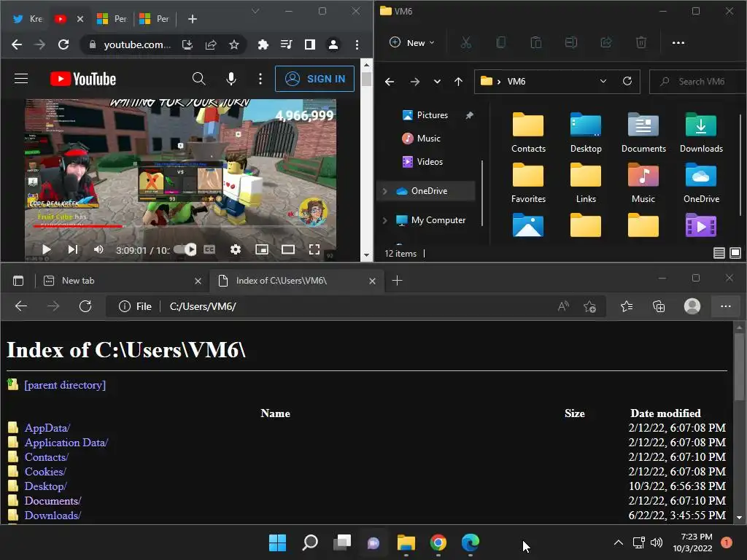
Task: Click the Chrome address bar youtube.com
Action: (x=137, y=44)
